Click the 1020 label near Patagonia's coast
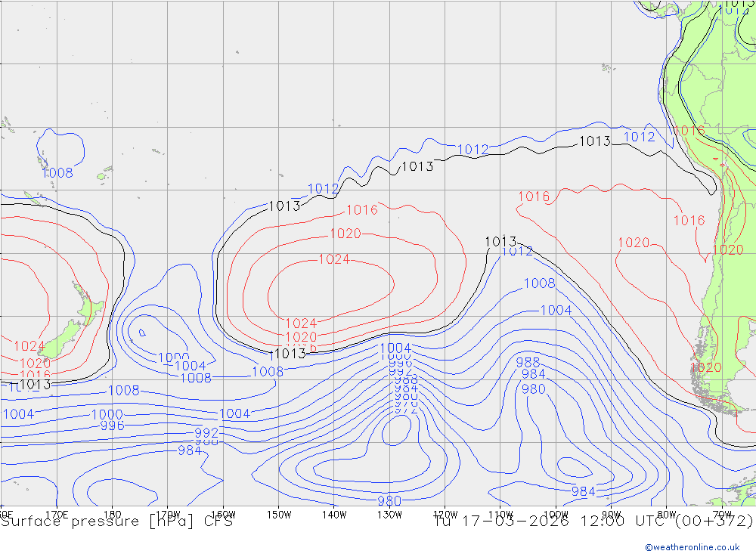Viewport: 756px width, 554px height. click(706, 367)
